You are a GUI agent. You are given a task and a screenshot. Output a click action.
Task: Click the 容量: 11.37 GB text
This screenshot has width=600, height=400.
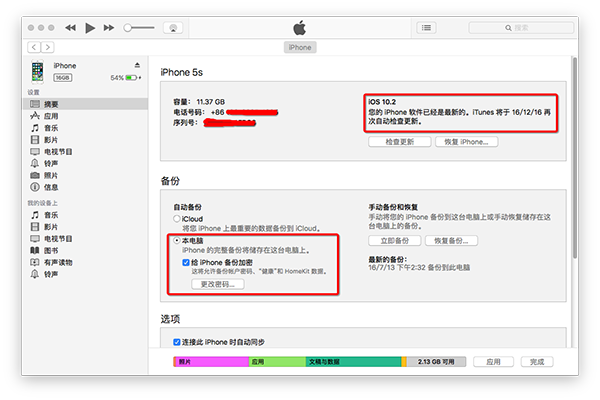click(x=199, y=102)
